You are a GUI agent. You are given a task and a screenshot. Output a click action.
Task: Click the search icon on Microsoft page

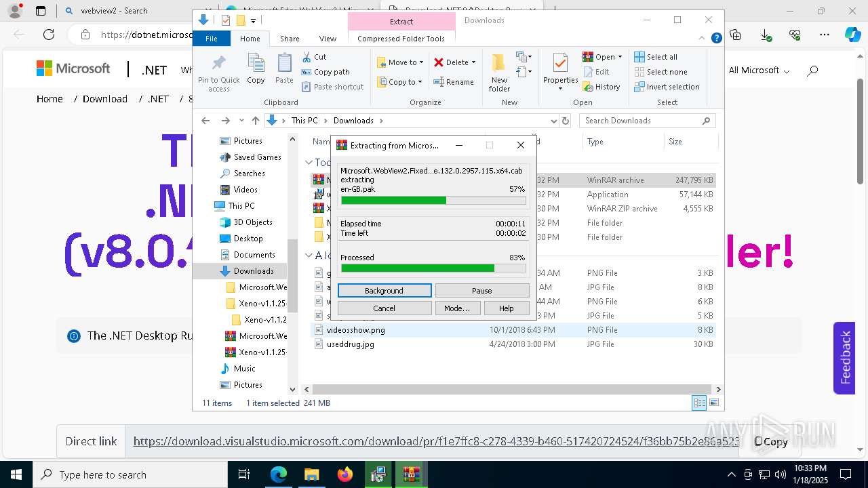[812, 70]
